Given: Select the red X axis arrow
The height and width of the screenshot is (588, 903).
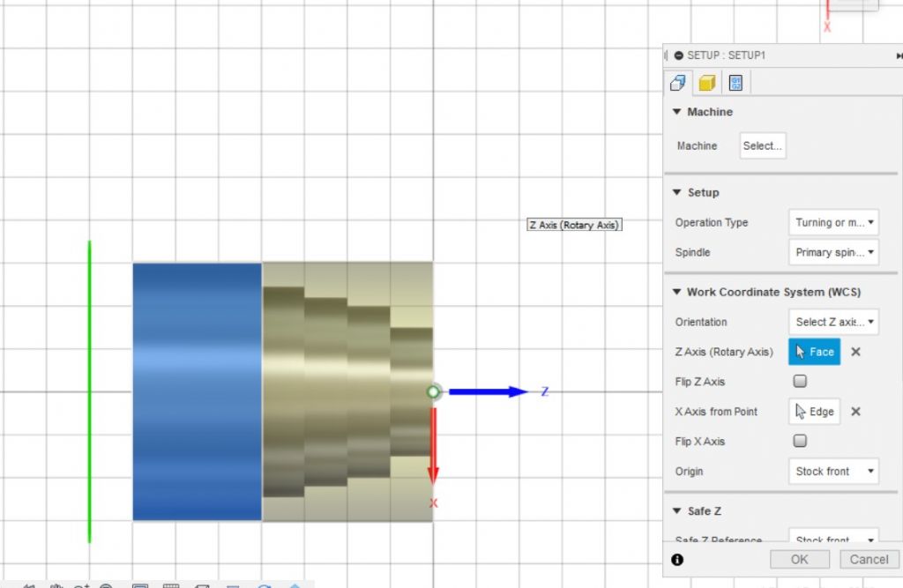Looking at the screenshot, I should [x=433, y=446].
